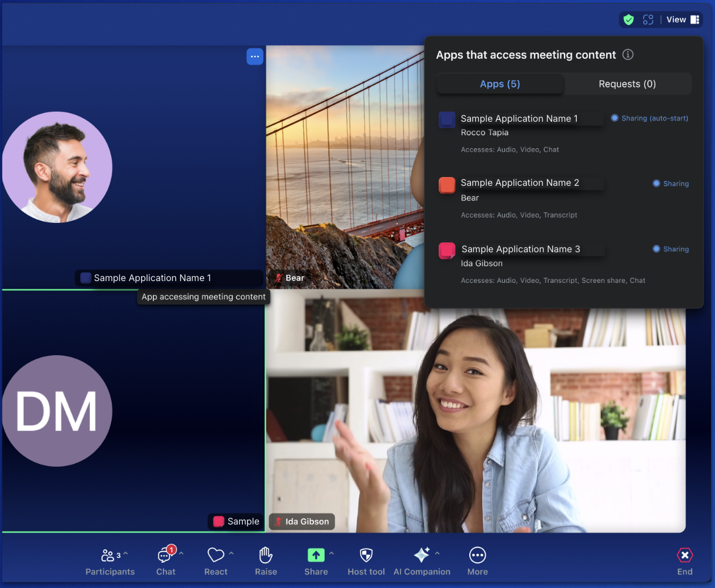715x588 pixels.
Task: Open AI Companion sparkle icon
Action: [422, 555]
